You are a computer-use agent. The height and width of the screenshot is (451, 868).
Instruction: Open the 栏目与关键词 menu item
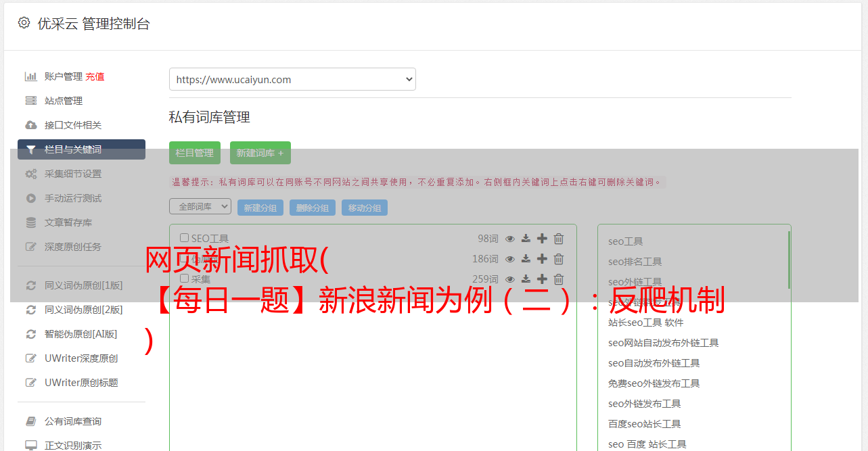(x=81, y=149)
